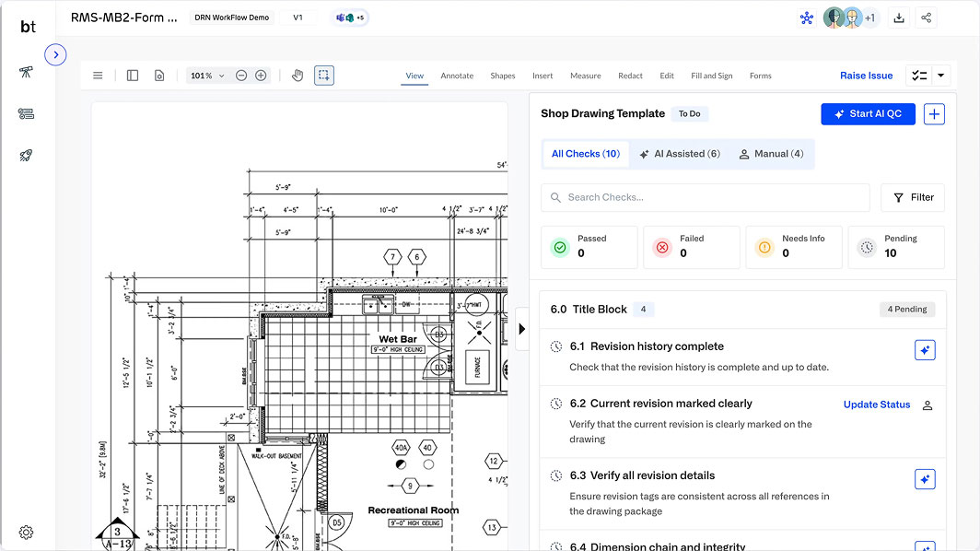Select the AI Assisted (6) tab
The width and height of the screenshot is (980, 551).
click(x=680, y=154)
